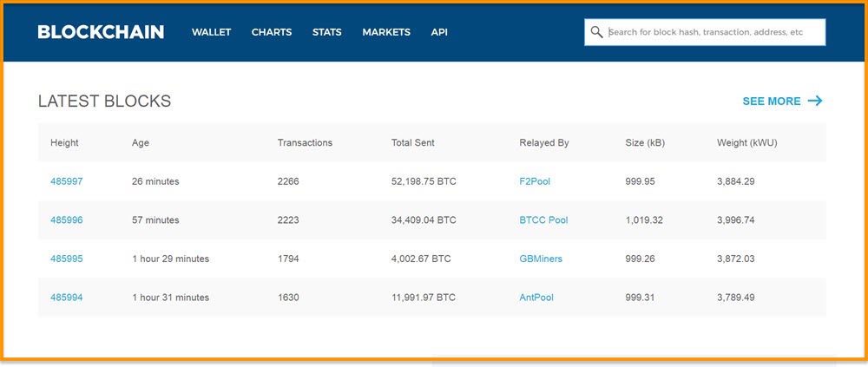Open block height 485996

(x=67, y=220)
